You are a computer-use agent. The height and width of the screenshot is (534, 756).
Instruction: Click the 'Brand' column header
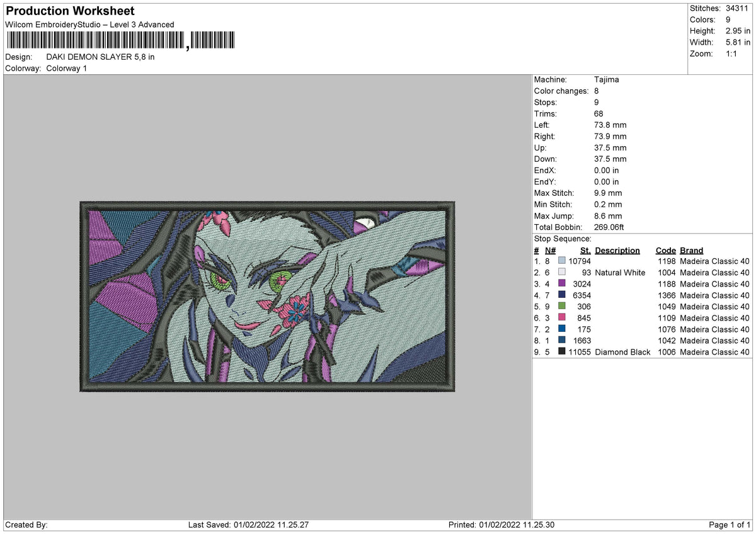[x=692, y=250]
